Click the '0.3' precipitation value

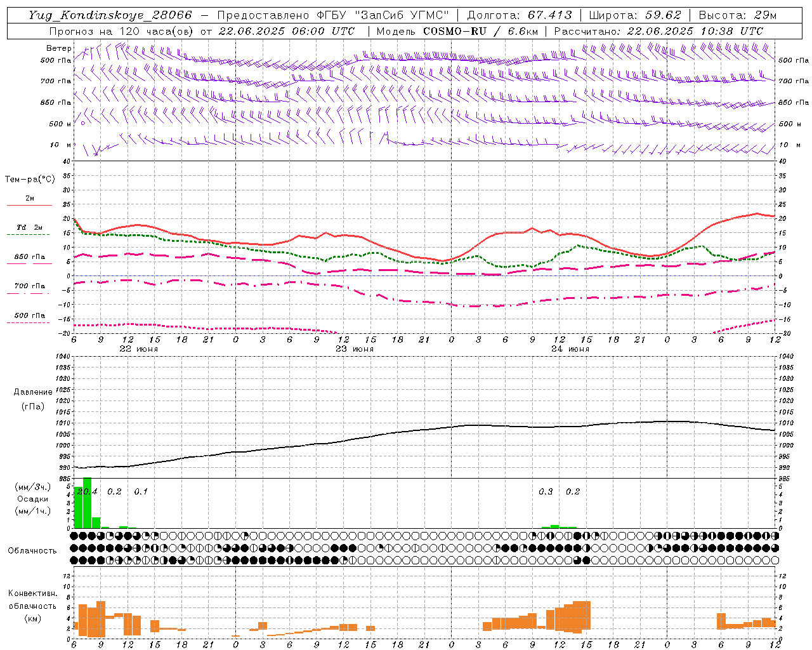(546, 491)
